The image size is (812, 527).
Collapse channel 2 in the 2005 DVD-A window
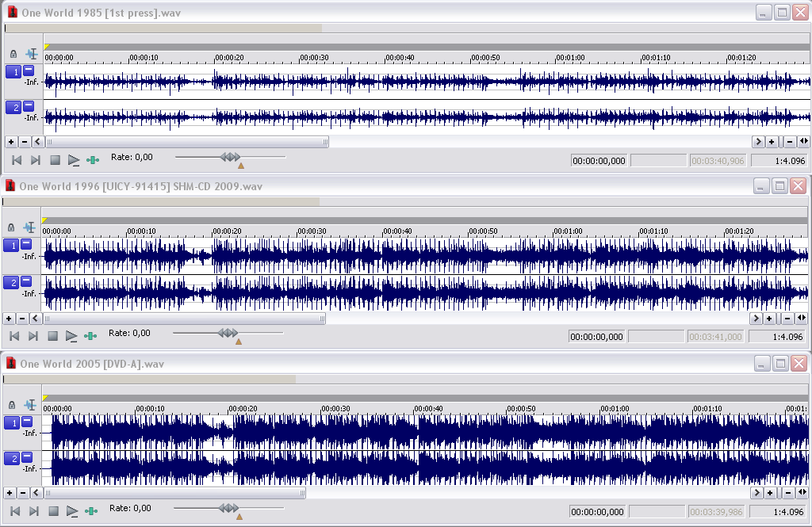(x=28, y=456)
